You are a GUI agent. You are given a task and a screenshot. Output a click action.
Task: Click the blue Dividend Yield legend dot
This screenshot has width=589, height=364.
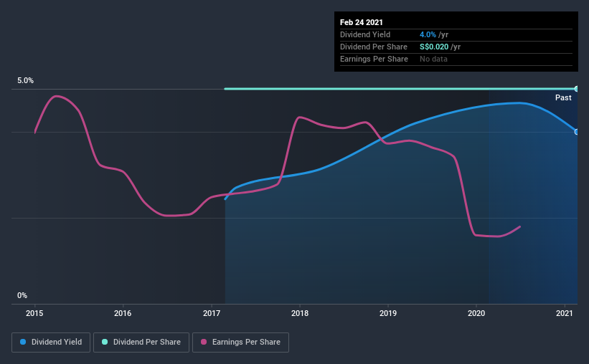click(x=23, y=342)
